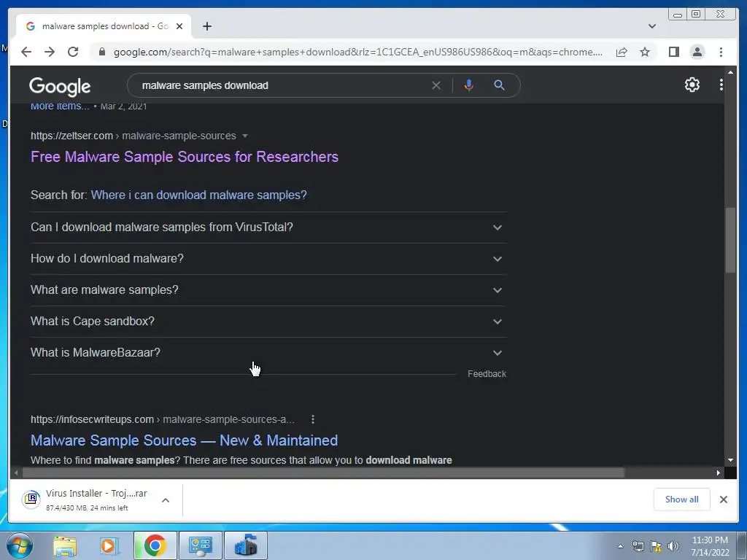Open 'Malware Sample Sources — New & Maintained'
747x560 pixels.
(x=184, y=440)
